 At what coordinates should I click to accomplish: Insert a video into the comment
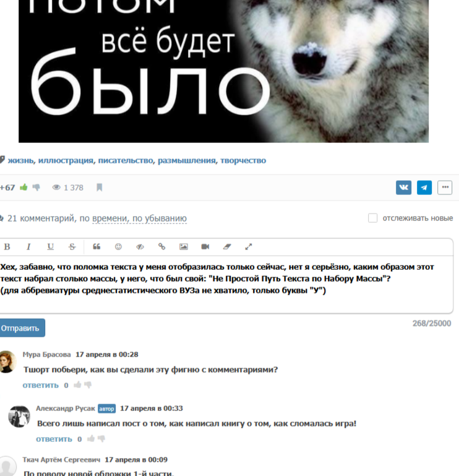click(205, 247)
